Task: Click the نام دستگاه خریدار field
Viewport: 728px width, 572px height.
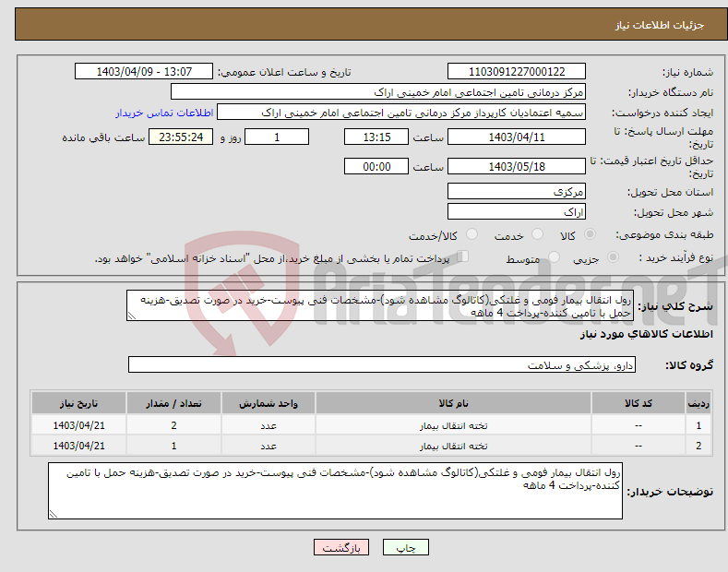Action: tap(378, 92)
